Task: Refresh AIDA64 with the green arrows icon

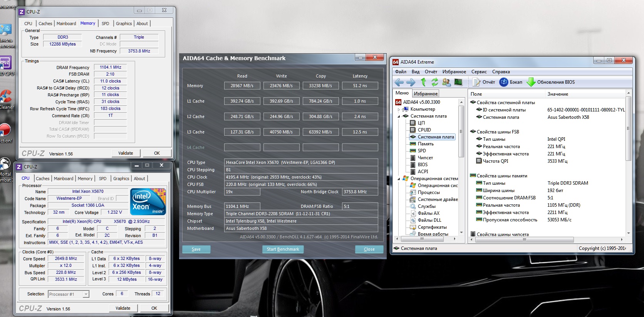Action: click(x=435, y=82)
